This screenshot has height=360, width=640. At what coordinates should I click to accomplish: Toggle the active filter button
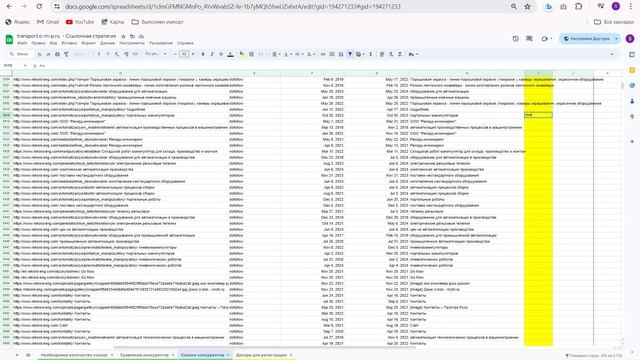(350, 54)
